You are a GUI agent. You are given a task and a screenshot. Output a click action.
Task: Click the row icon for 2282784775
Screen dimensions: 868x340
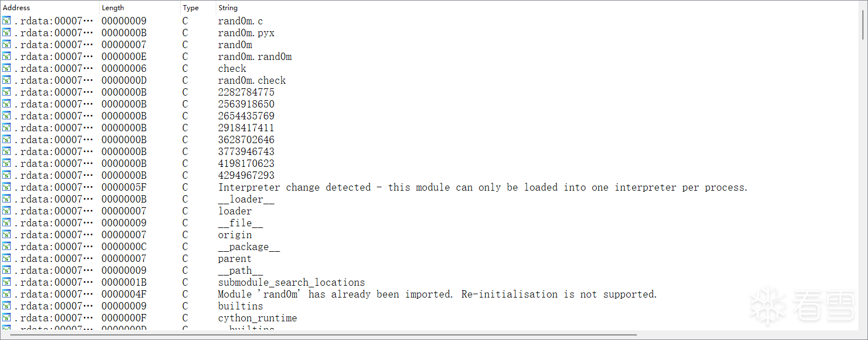[x=6, y=92]
